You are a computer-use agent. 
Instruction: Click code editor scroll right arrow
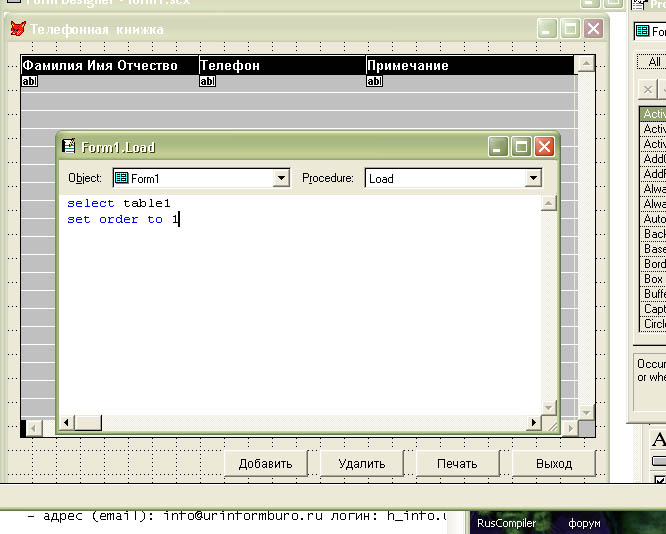(533, 422)
